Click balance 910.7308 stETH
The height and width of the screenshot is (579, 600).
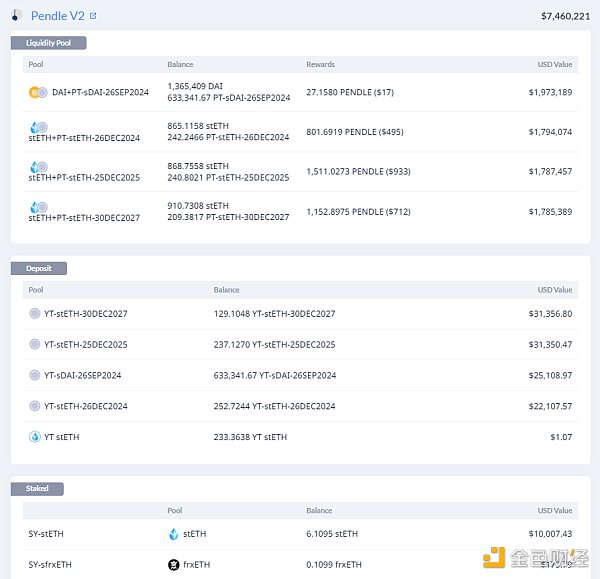coord(198,206)
